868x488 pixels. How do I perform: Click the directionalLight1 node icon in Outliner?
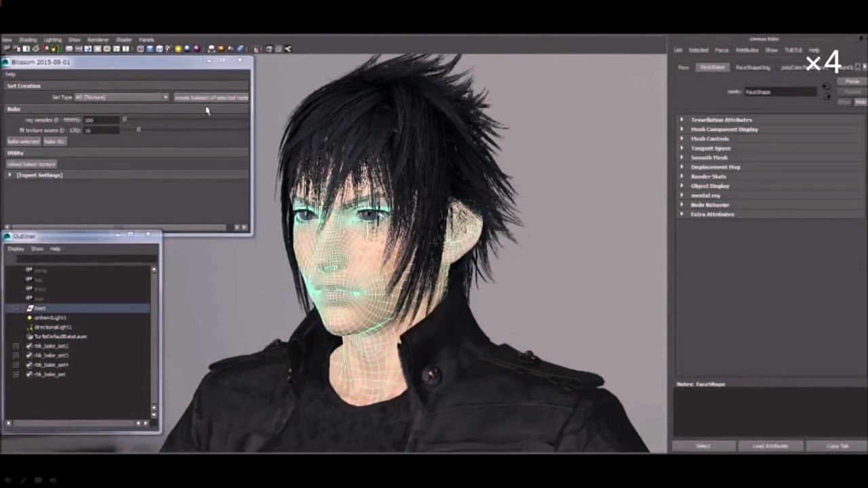tap(29, 327)
